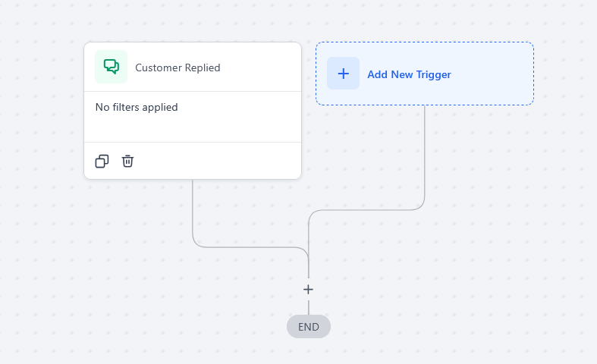597x364 pixels.
Task: Click blank header space right of Customer Replied
Action: pos(262,67)
